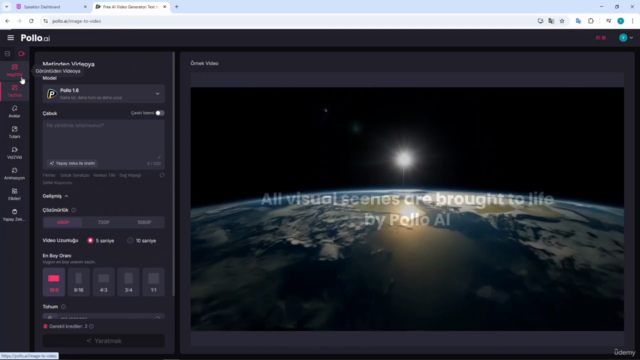Refresh the prompt idea suggestions
The width and height of the screenshot is (640, 360).
162,175
